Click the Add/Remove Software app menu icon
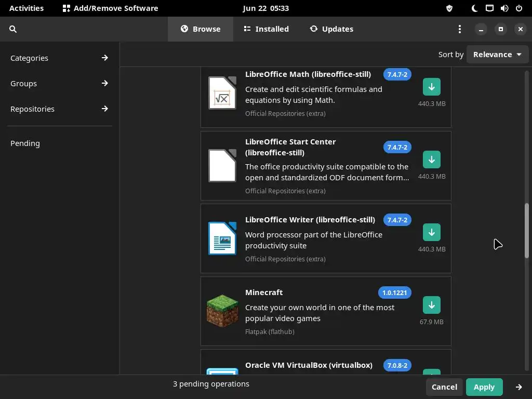The height and width of the screenshot is (399, 532). [x=66, y=8]
